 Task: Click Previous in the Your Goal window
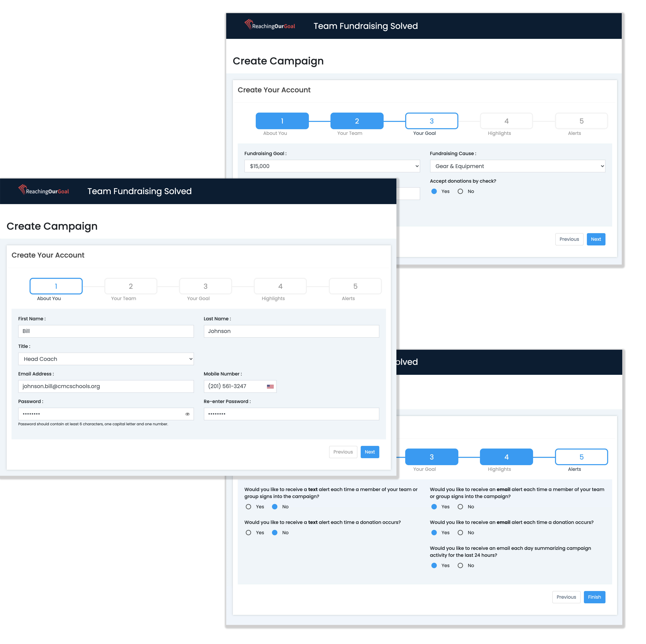point(569,239)
